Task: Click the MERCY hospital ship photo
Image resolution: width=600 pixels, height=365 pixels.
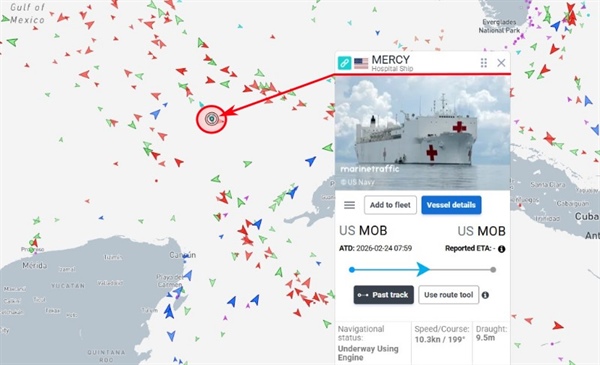Action: click(422, 132)
